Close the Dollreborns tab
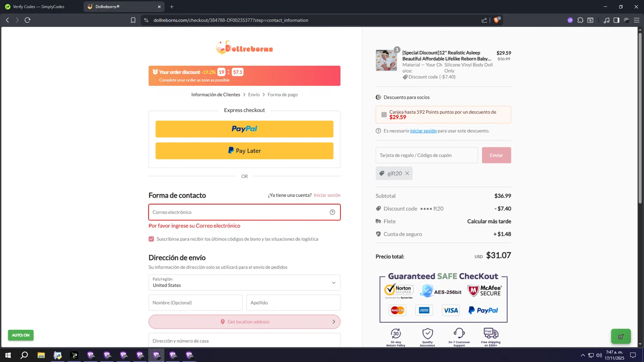Screen dimensions: 644x362 [159, 7]
